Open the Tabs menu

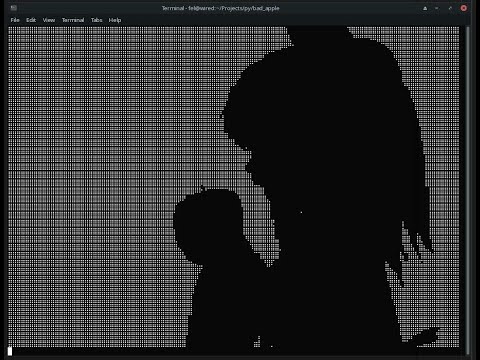(x=97, y=20)
